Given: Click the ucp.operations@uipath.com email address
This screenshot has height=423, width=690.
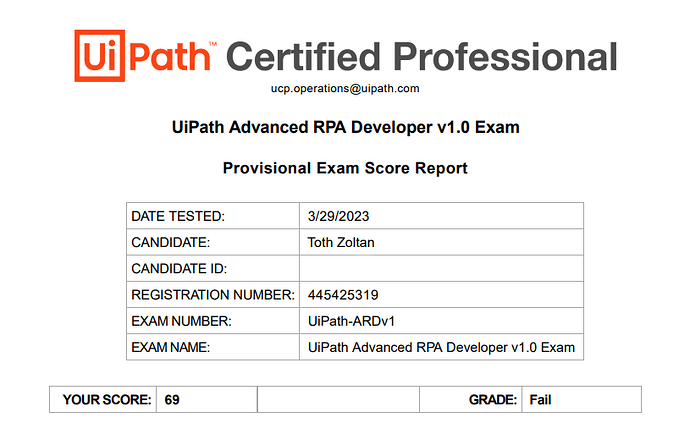Looking at the screenshot, I should (345, 88).
